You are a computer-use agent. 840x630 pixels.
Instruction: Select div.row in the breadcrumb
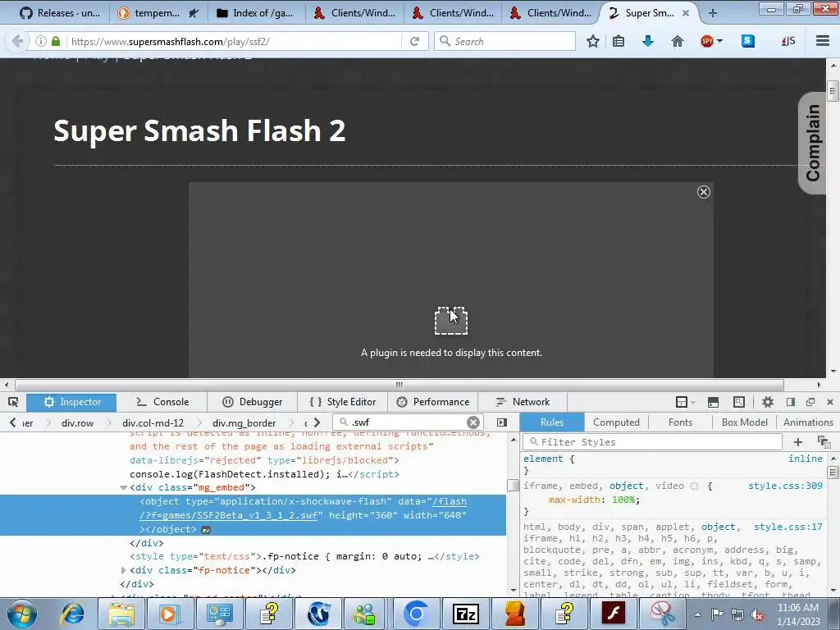click(x=78, y=422)
